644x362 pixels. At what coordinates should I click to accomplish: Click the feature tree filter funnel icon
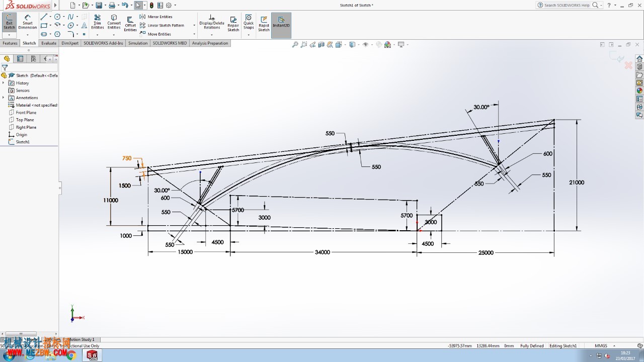click(x=5, y=67)
